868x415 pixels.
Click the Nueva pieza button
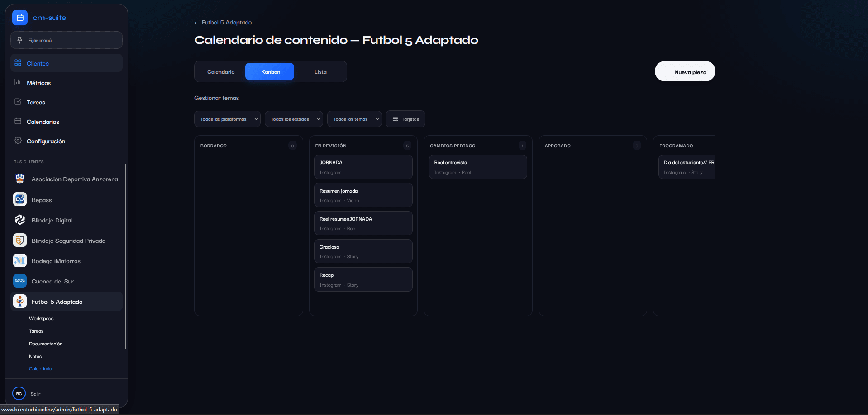(x=685, y=71)
